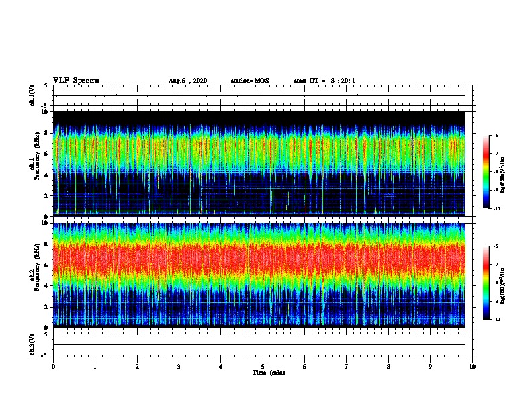Click the "-10" label on ch.1 colorbar
Image resolution: width=532 pixels, height=411 pixels.
click(x=496, y=209)
